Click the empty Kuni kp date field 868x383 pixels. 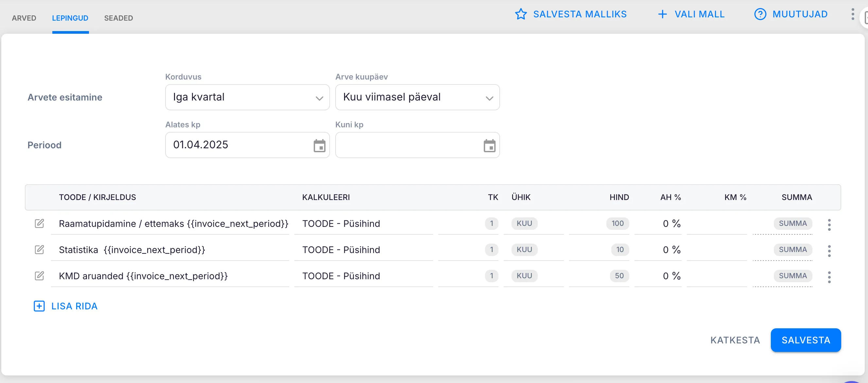[408, 145]
